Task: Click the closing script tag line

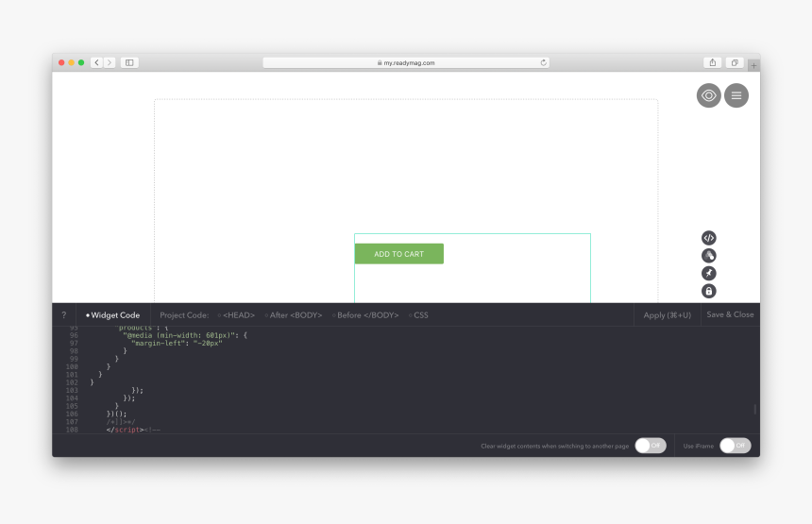Action: point(133,430)
